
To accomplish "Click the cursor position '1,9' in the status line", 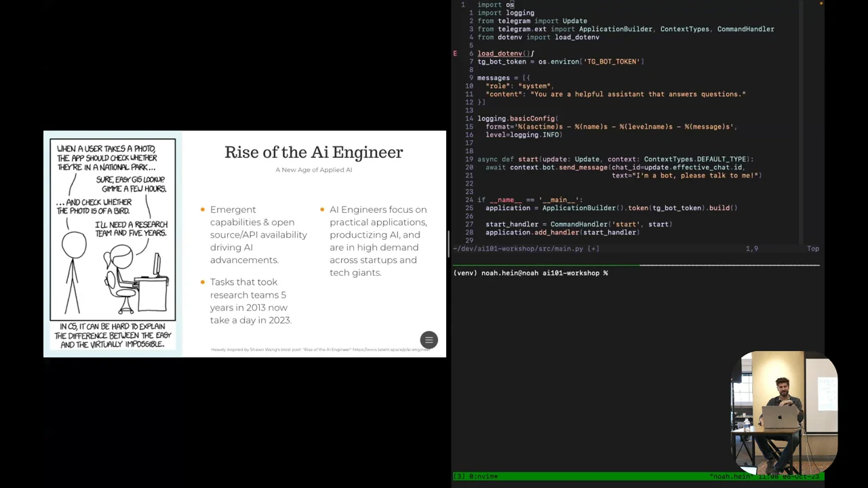I will click(752, 249).
